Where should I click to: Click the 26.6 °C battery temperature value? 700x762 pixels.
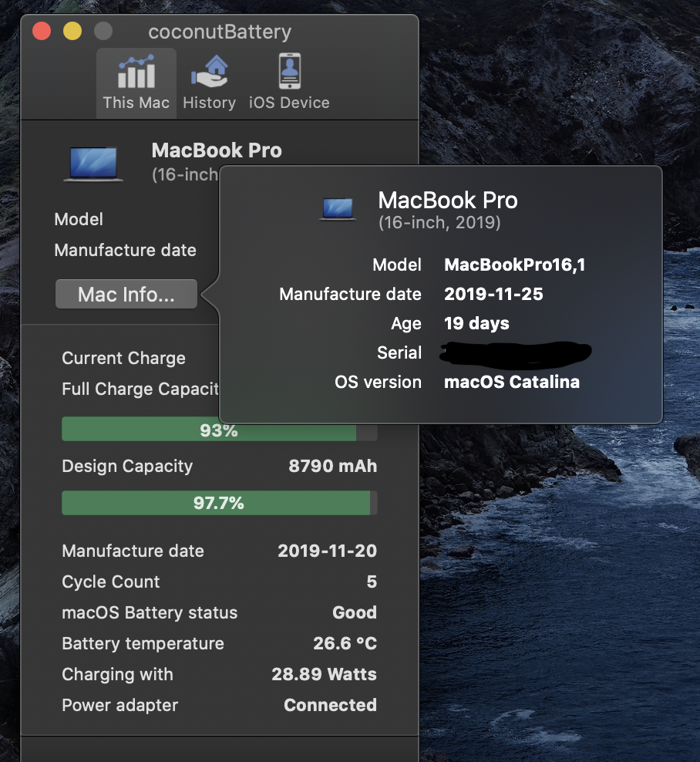click(345, 643)
